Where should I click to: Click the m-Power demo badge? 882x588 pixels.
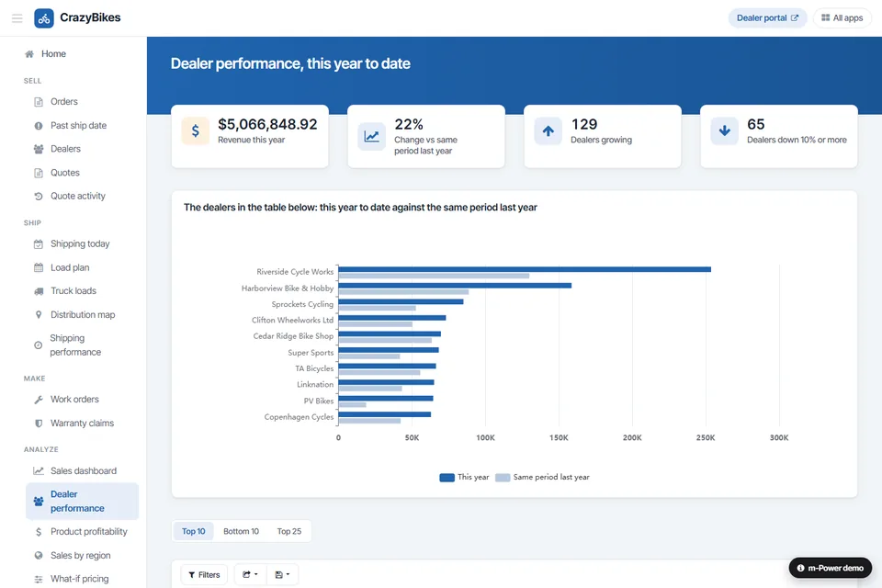point(831,568)
